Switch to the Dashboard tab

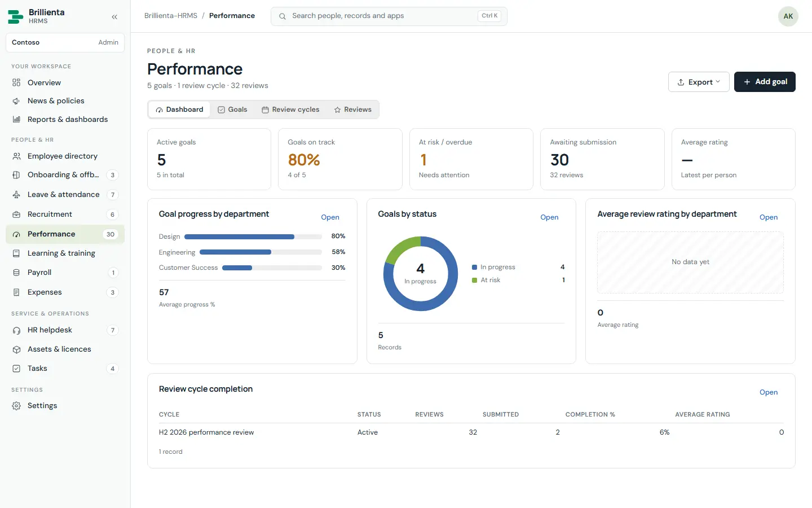pyautogui.click(x=179, y=110)
